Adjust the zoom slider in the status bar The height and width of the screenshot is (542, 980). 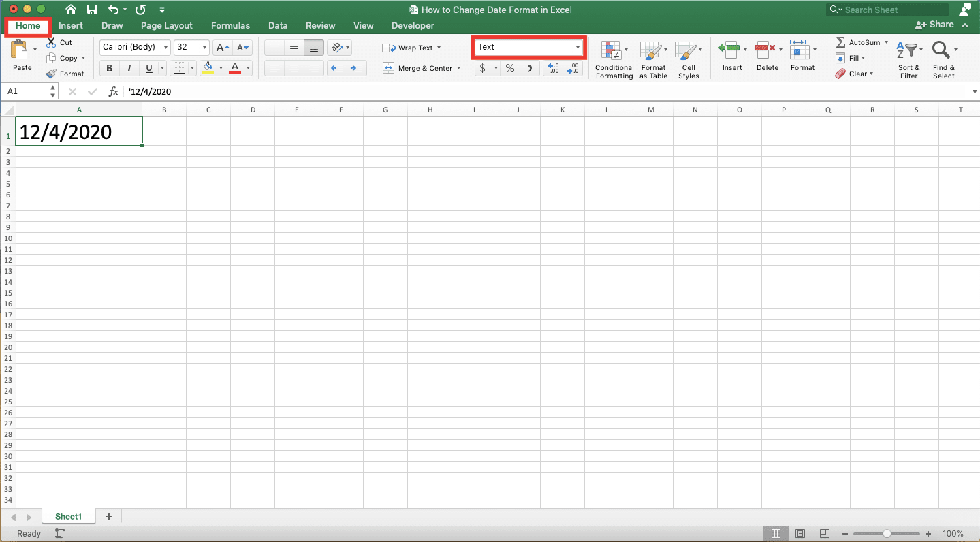[x=886, y=534]
